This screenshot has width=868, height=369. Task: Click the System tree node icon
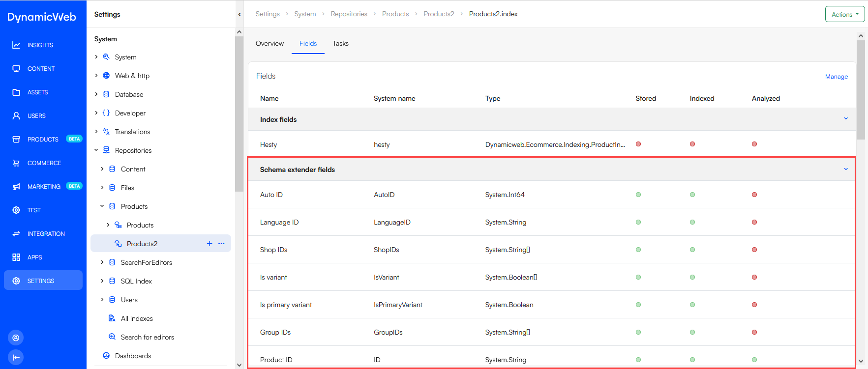click(106, 57)
